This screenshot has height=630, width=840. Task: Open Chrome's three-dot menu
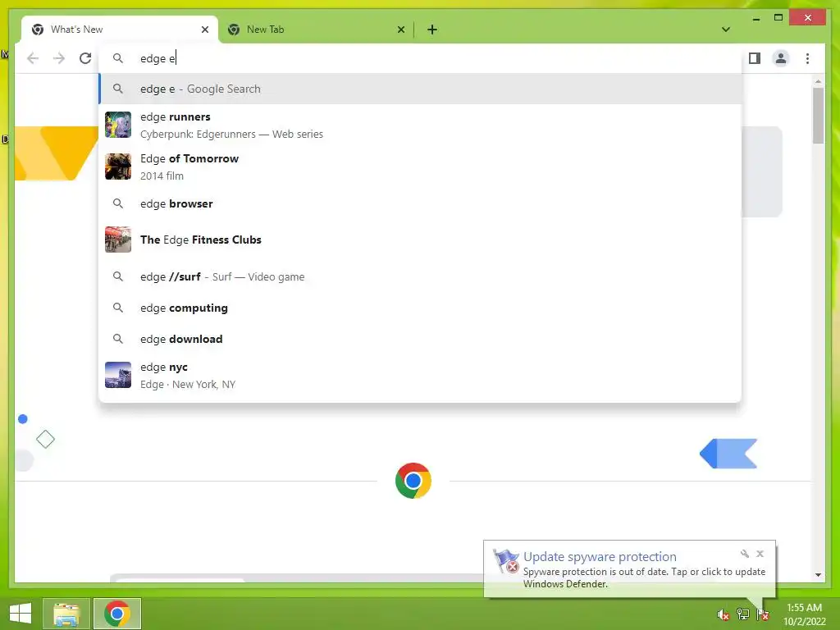point(807,58)
